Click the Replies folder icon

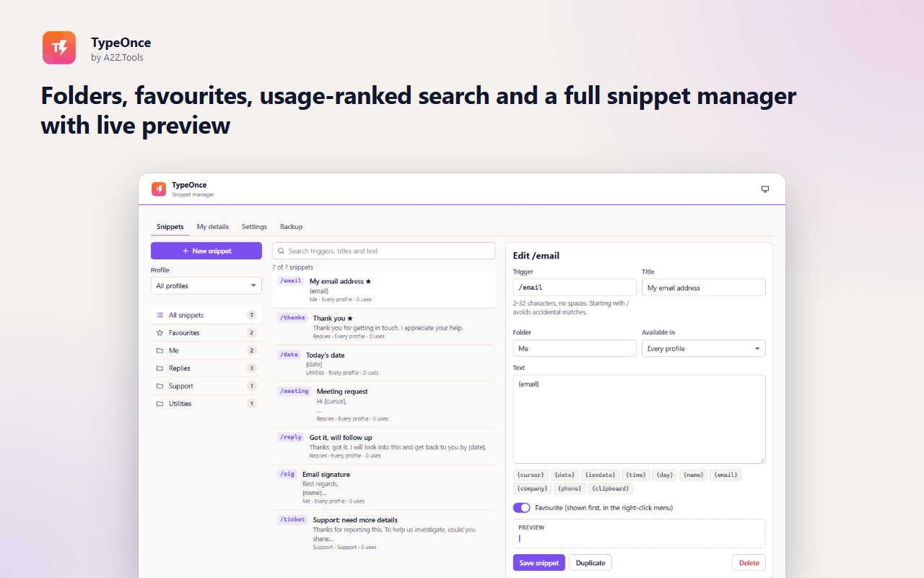coord(160,368)
